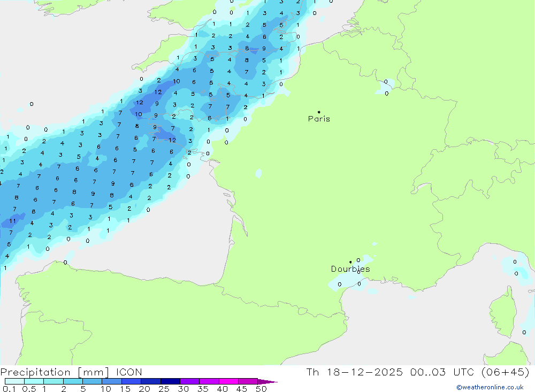The height and width of the screenshot is (392, 535).
Task: Click the 'Precipitation [mm] ICON' title text
Action: pos(71,372)
